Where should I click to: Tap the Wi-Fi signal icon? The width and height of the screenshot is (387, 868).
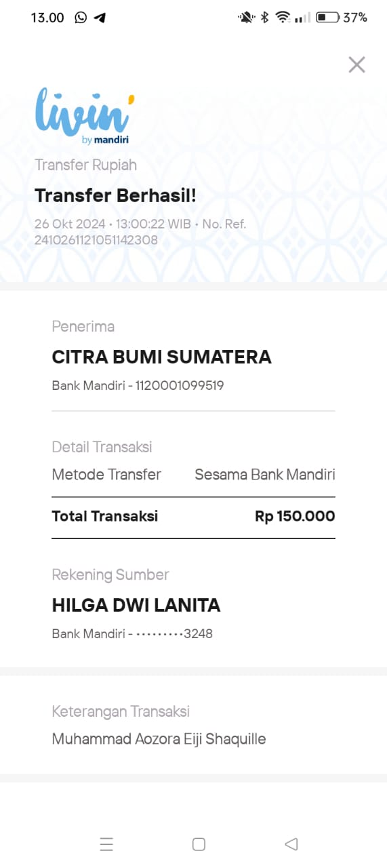[x=283, y=18]
